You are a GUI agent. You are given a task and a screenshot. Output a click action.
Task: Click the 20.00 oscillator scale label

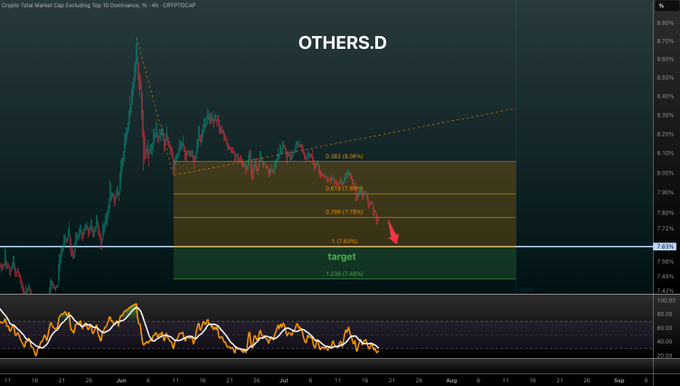point(666,356)
